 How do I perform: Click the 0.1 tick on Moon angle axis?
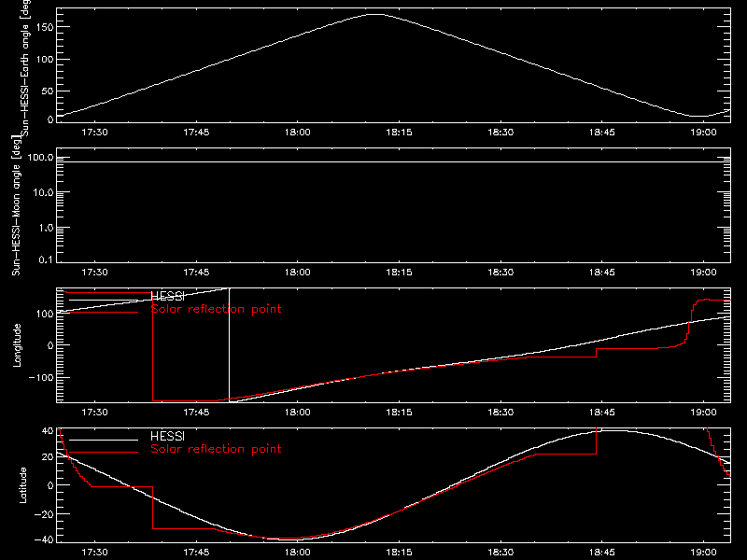tap(46, 259)
